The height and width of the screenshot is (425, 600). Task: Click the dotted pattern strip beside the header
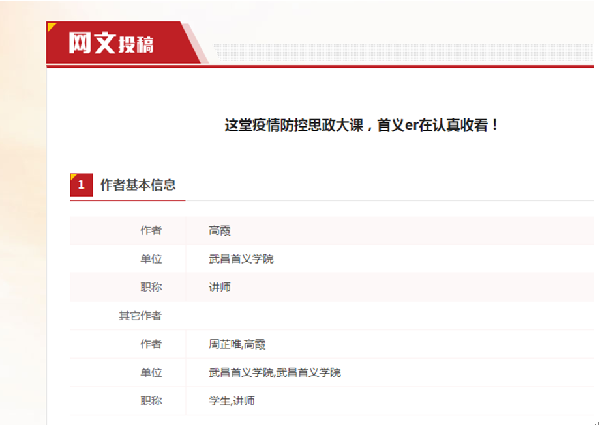tap(403, 52)
